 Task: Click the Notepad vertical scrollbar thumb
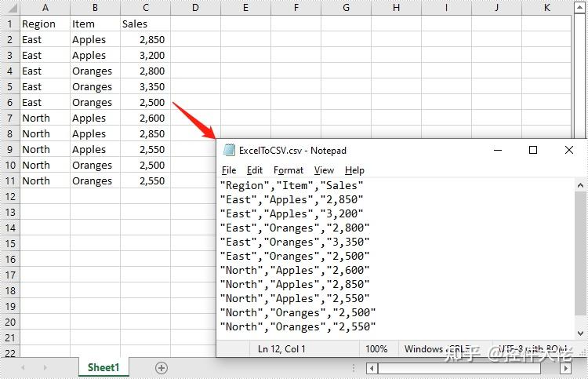pos(580,253)
